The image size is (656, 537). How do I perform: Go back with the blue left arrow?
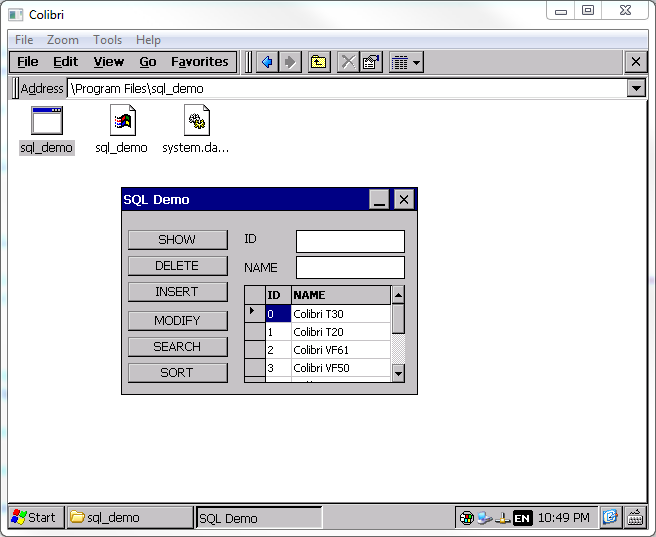tap(267, 62)
